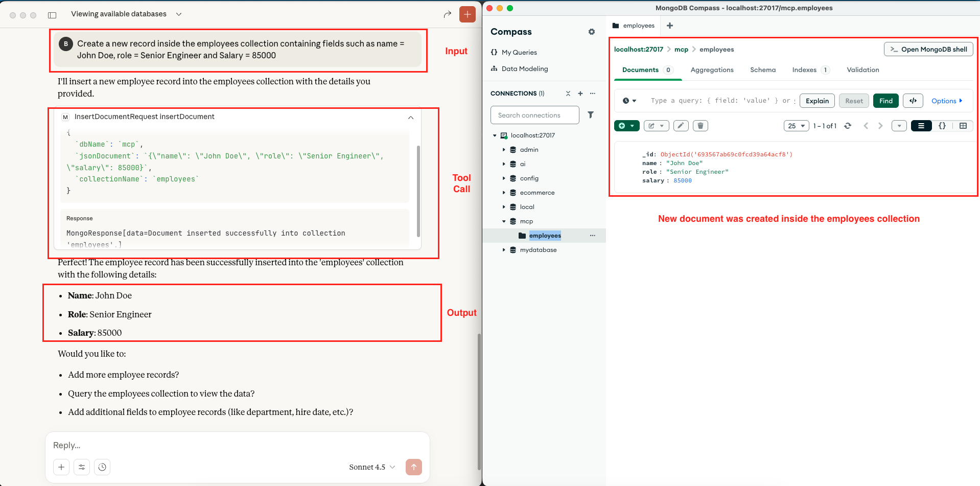
Task: Select the list view layout
Action: (921, 126)
